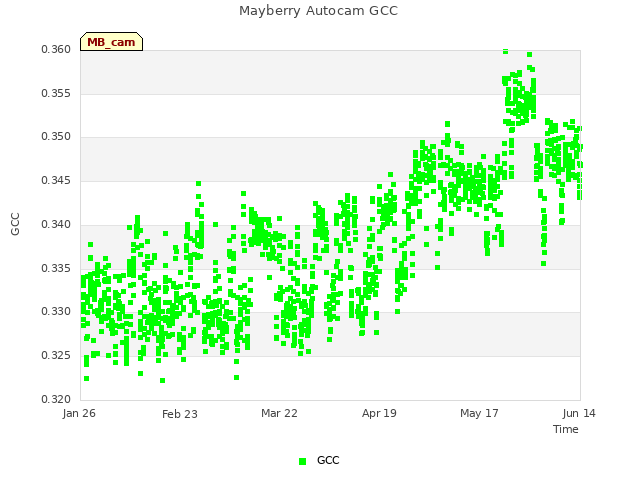
Task: Click the Feb 23 axis label
Action: (x=180, y=414)
